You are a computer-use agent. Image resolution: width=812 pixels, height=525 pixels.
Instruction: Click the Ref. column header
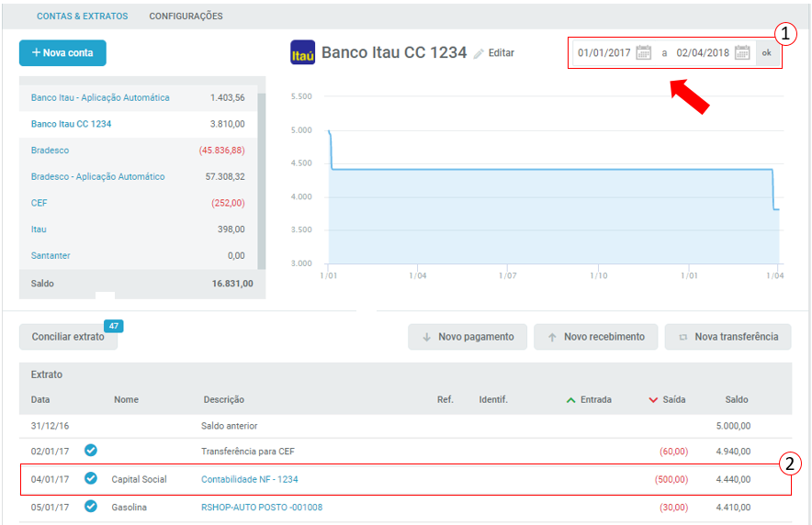445,400
